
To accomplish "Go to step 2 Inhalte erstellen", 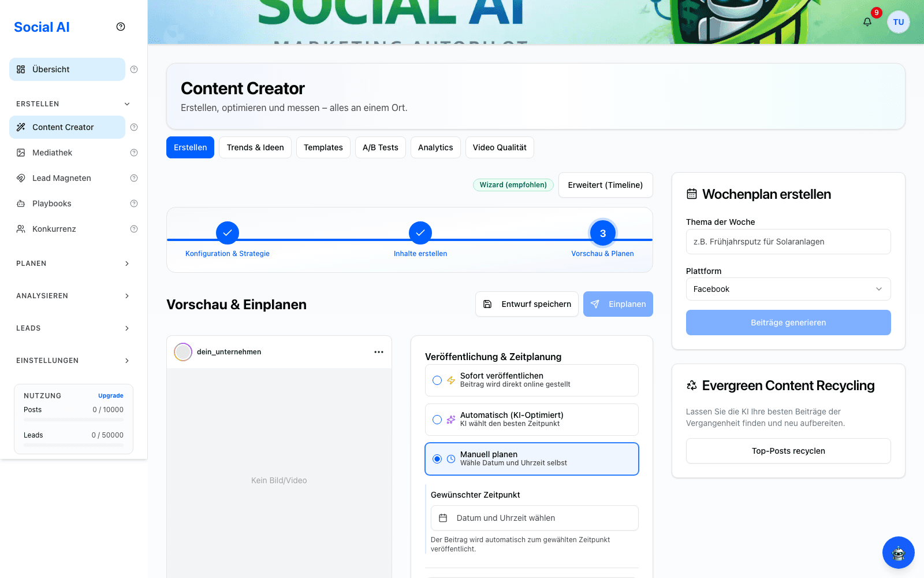I will [x=420, y=232].
